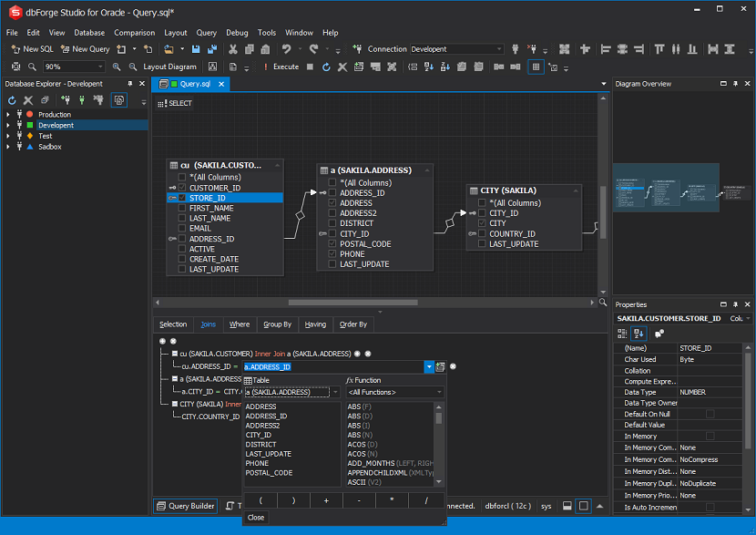The width and height of the screenshot is (756, 535).
Task: Click the Align Tops icon
Action: point(659,48)
